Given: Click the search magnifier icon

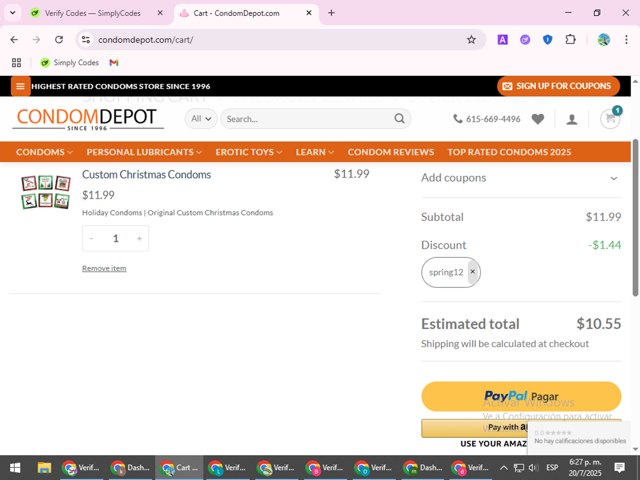Looking at the screenshot, I should tap(399, 119).
